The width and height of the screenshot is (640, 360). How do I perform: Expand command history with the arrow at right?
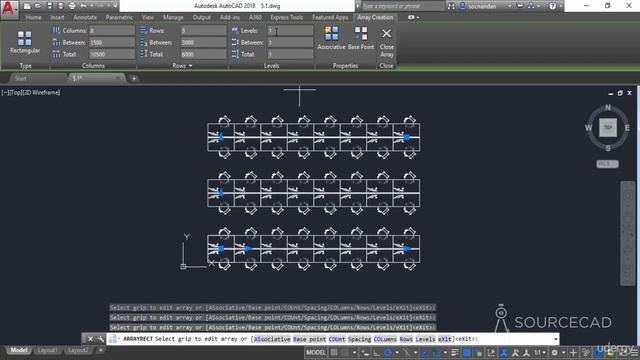pos(556,339)
